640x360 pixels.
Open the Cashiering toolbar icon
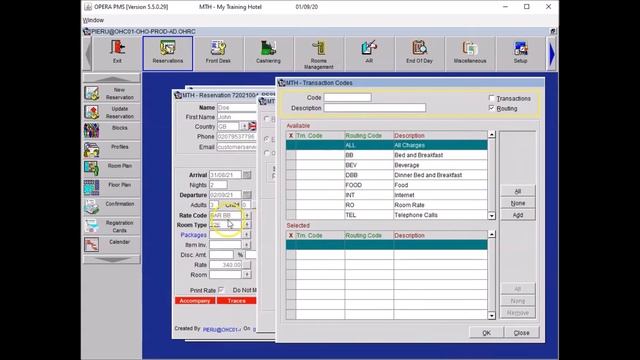[x=268, y=53]
